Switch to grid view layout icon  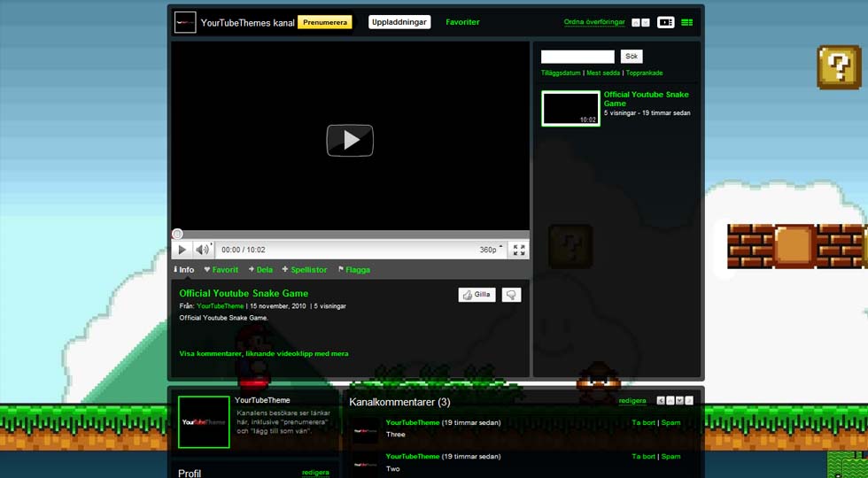pyautogui.click(x=687, y=23)
